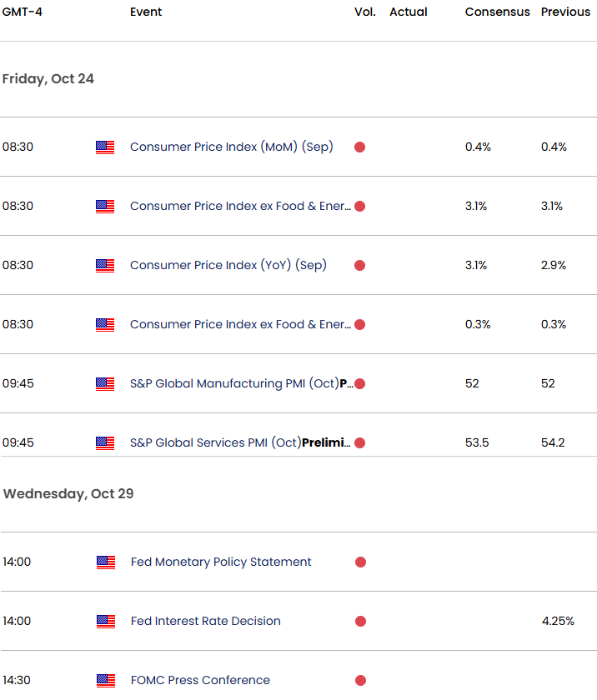597x700 pixels.
Task: Click the red volatility dot for CPI (MoM)
Action: coord(359,147)
